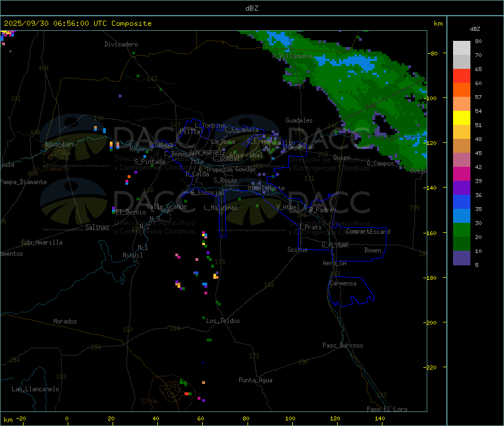The height and width of the screenshot is (426, 504).
Task: Pick the mauve 42-45 dBZ legend swatch
Action: [461, 160]
